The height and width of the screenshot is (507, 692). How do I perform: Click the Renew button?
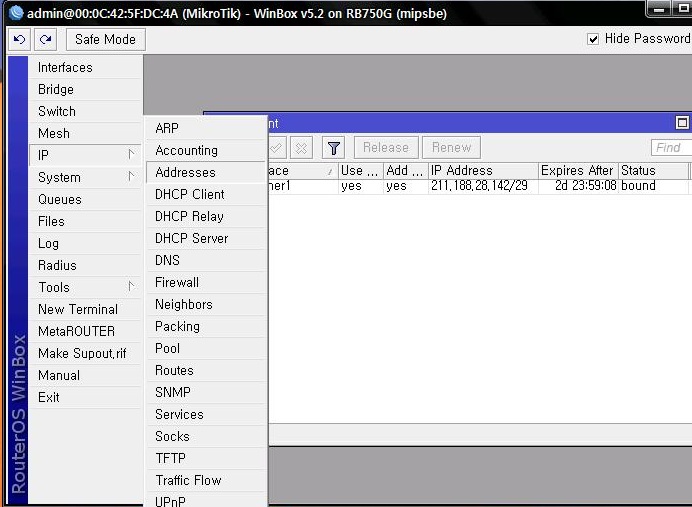[451, 148]
